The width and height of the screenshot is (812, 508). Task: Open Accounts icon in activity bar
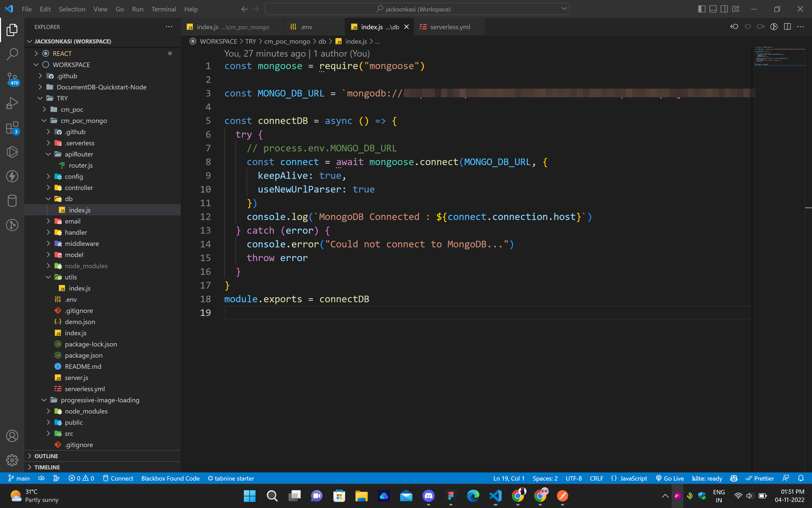[12, 436]
